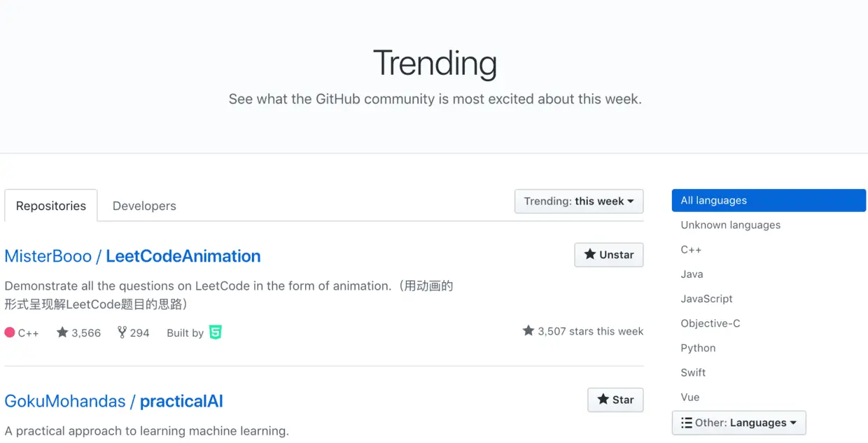The image size is (868, 443).
Task: Click the star count icon showing 3,566
Action: 62,332
